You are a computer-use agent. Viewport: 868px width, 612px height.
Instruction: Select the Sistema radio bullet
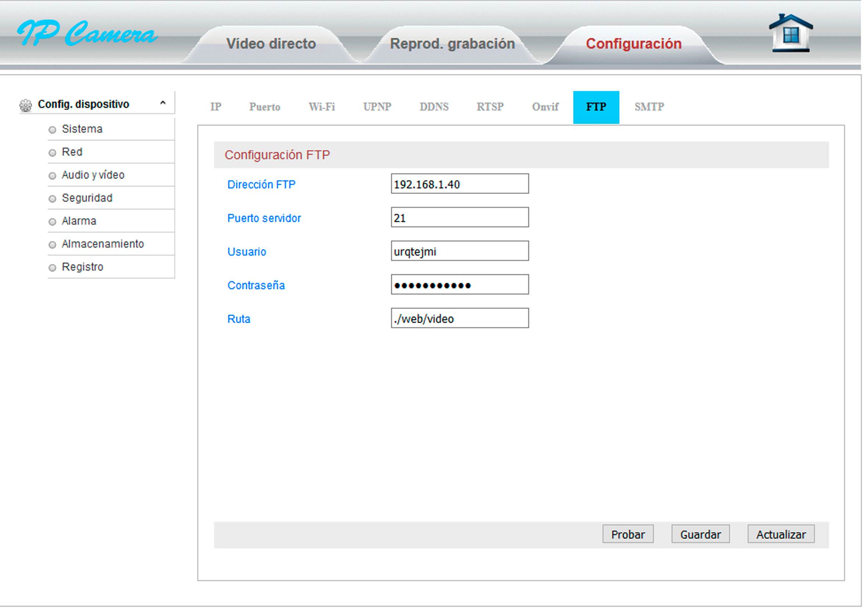click(x=53, y=130)
